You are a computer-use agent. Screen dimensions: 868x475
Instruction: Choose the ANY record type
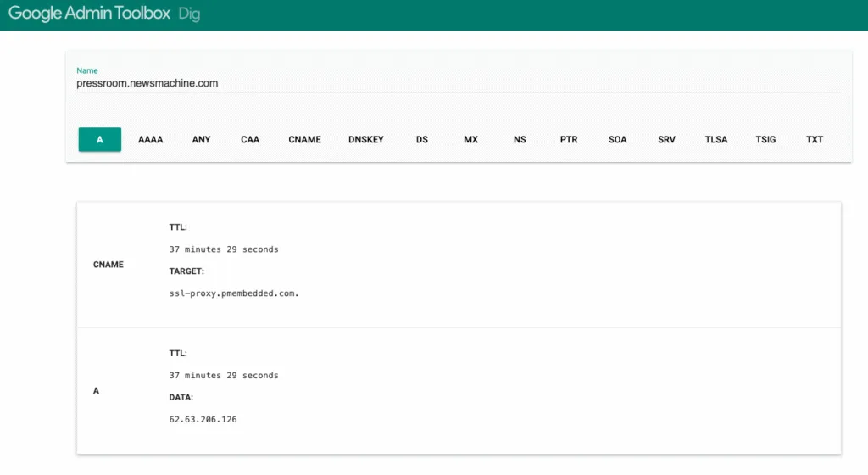click(201, 140)
